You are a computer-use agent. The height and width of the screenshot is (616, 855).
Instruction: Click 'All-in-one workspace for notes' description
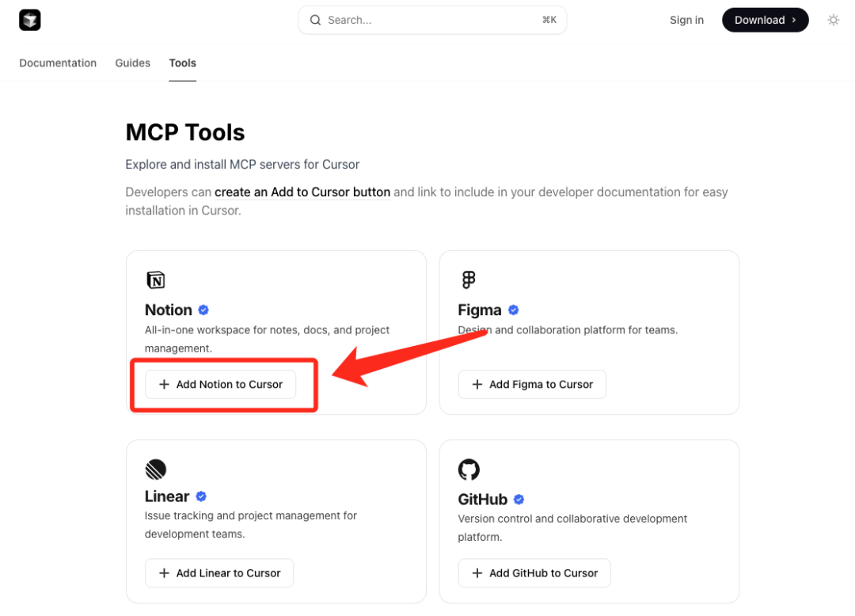click(268, 339)
